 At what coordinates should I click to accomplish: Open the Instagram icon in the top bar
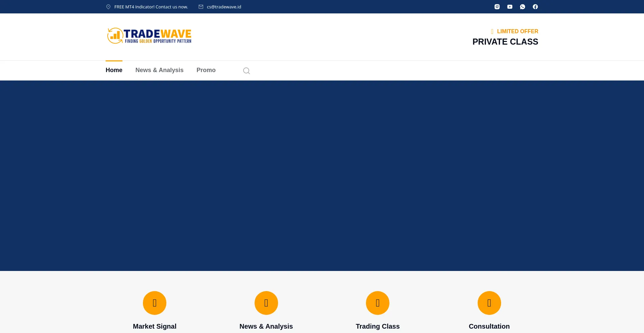click(497, 6)
